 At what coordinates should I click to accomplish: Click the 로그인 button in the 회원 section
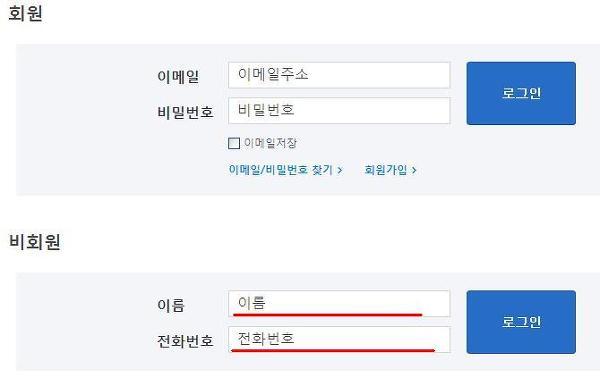tap(521, 93)
